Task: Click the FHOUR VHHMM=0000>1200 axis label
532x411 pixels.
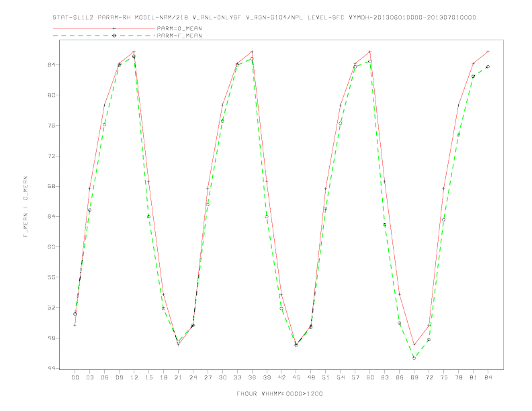Action: click(x=279, y=394)
